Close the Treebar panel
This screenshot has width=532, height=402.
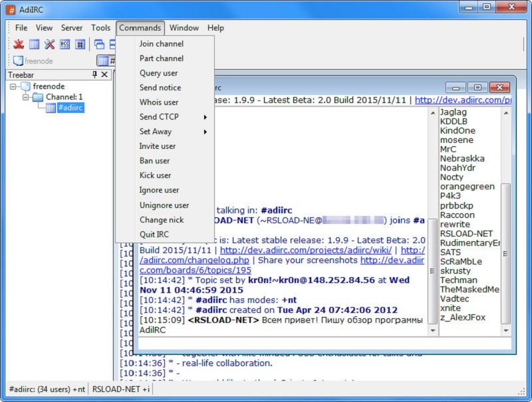[x=104, y=74]
